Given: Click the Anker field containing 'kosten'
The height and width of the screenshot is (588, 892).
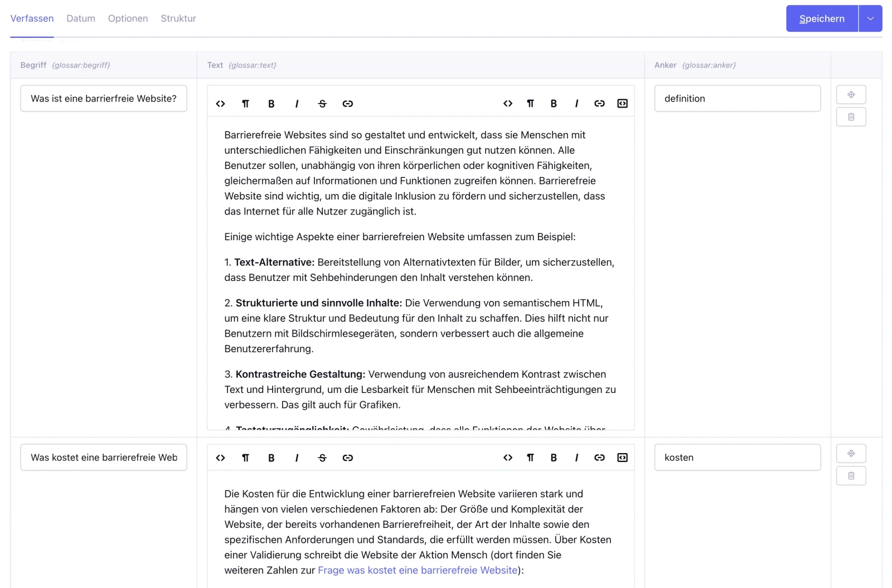Looking at the screenshot, I should pos(737,458).
